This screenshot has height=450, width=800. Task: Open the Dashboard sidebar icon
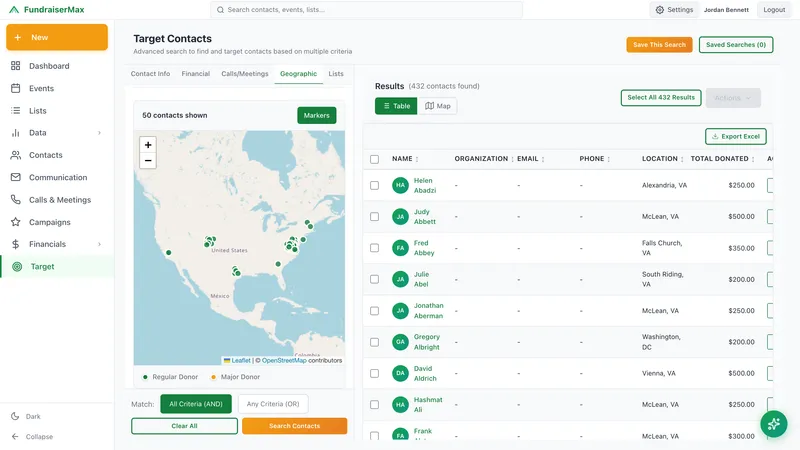pyautogui.click(x=16, y=66)
